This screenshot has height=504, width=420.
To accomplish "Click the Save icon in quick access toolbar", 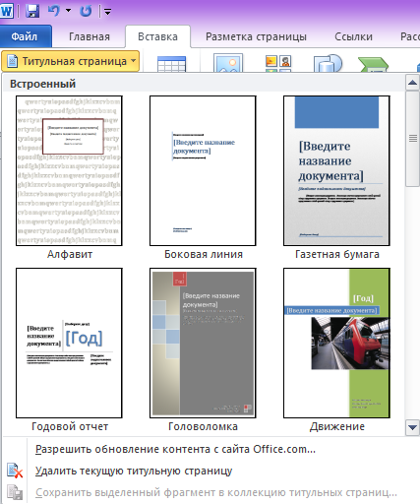I will point(32,11).
